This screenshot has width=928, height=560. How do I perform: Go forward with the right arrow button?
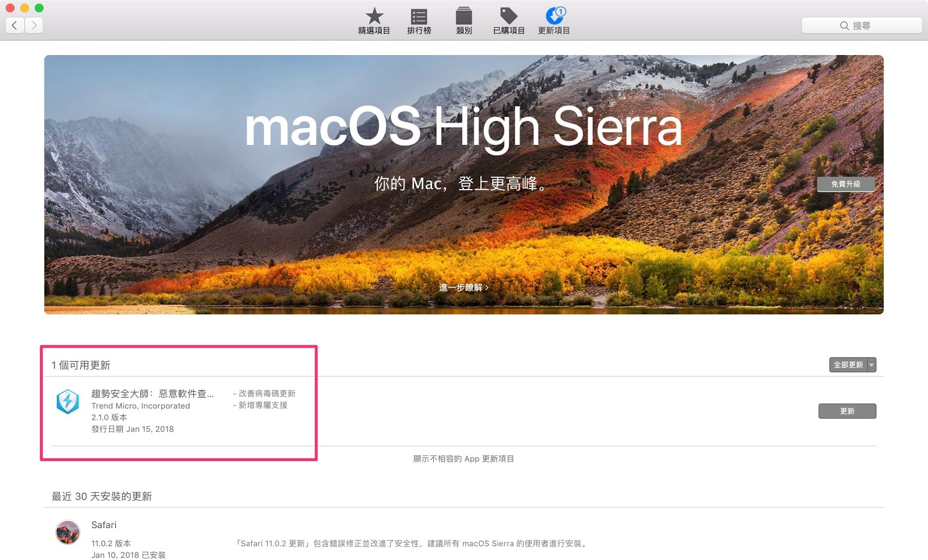coord(34,25)
